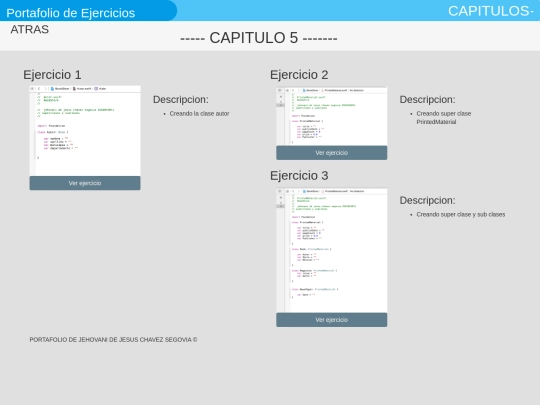Click Ver ejercicio under Ejercicio 1
This screenshot has width=540, height=405.
85,183
